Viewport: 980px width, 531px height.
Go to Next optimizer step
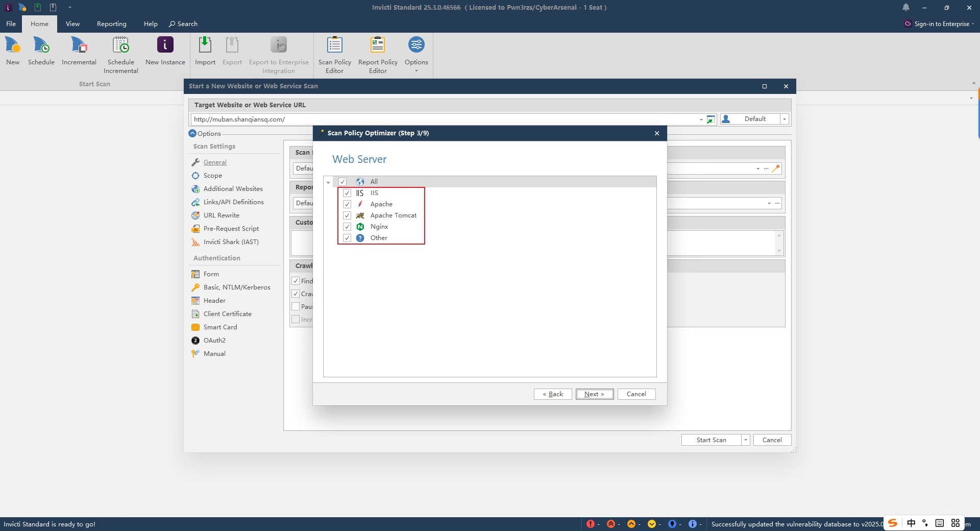pos(595,394)
